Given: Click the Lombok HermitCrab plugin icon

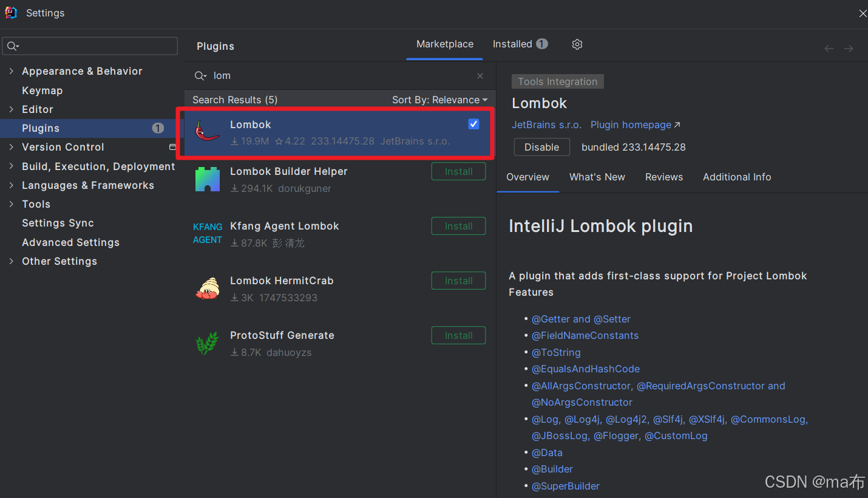Looking at the screenshot, I should [x=208, y=288].
